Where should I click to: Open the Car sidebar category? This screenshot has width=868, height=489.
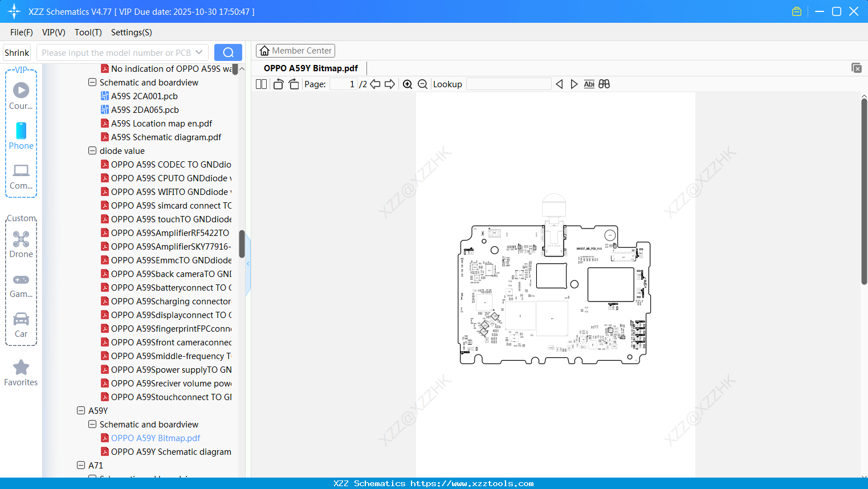click(21, 325)
